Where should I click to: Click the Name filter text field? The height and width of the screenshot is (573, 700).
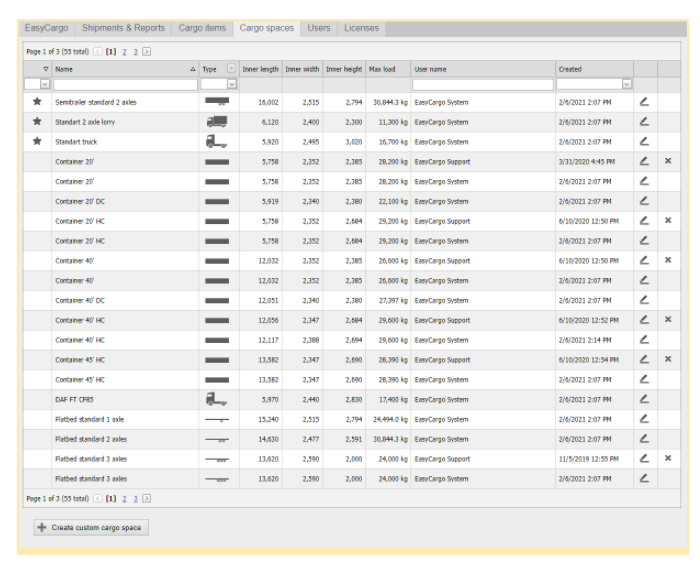tap(125, 85)
